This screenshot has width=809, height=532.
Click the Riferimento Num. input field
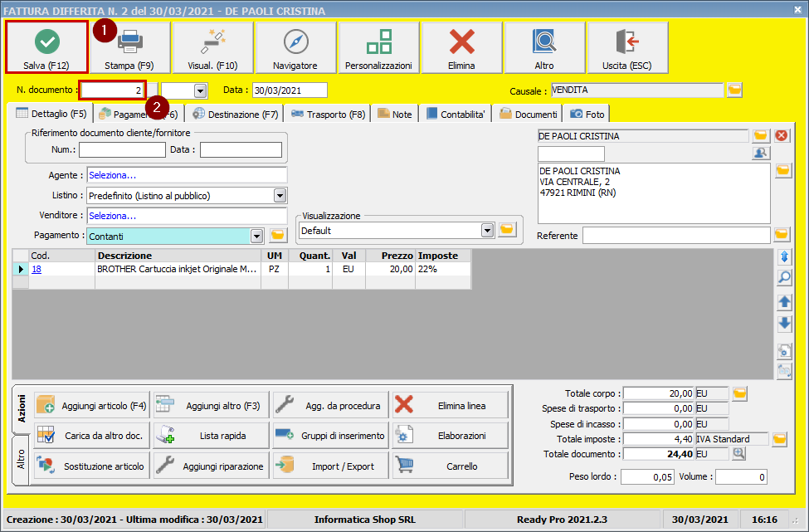click(122, 149)
